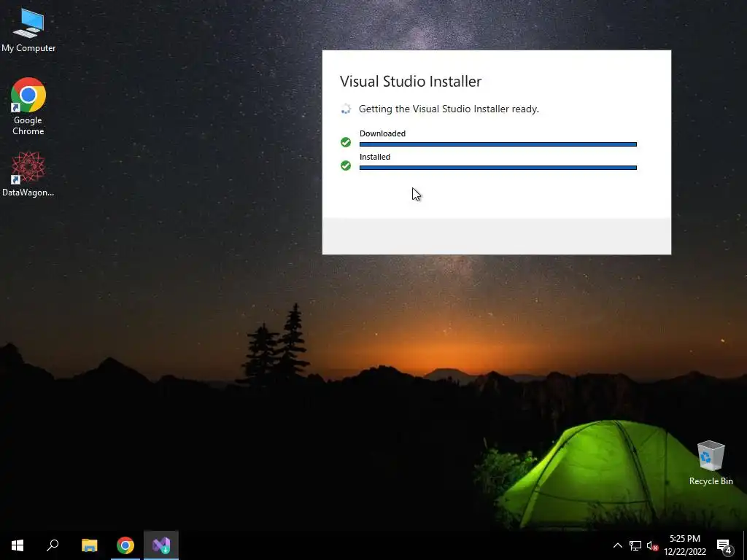Open taskbar search magnifier
The image size is (747, 560).
coord(53,545)
